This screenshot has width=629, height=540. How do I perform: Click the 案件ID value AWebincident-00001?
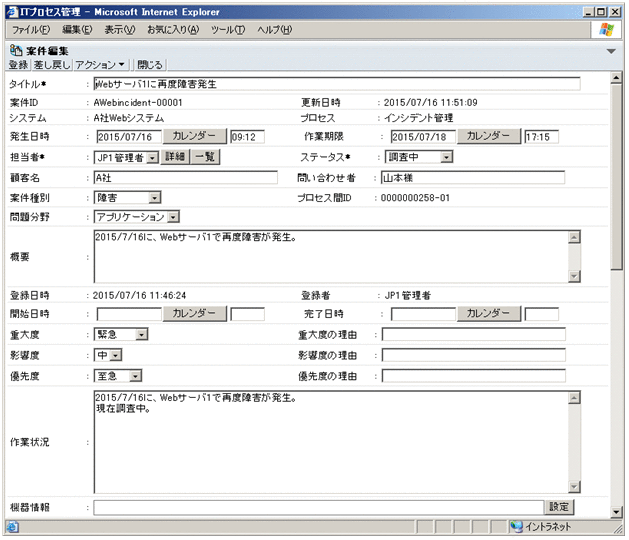tap(138, 103)
